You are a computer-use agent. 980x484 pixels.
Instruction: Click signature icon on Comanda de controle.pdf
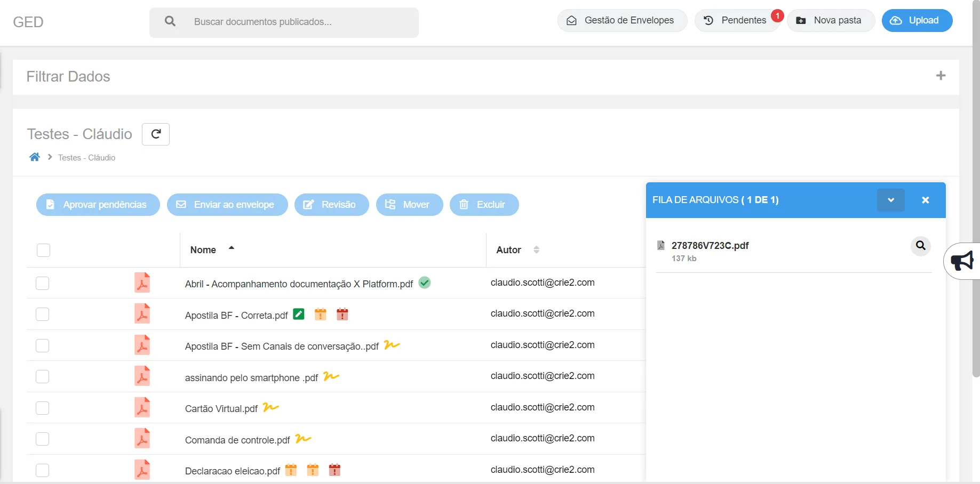click(x=303, y=439)
